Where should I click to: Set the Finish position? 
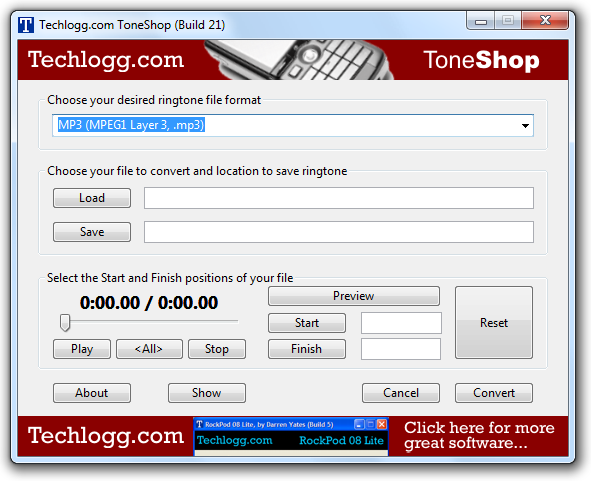pyautogui.click(x=307, y=349)
